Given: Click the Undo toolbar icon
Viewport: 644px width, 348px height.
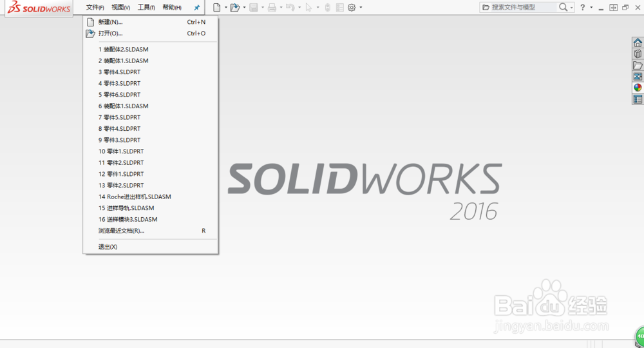Looking at the screenshot, I should (x=290, y=7).
